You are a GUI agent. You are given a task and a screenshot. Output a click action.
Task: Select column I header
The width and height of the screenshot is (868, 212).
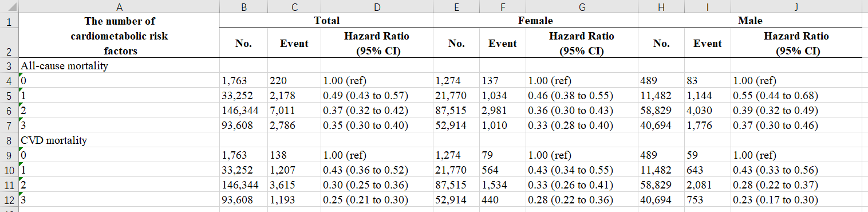(707, 7)
